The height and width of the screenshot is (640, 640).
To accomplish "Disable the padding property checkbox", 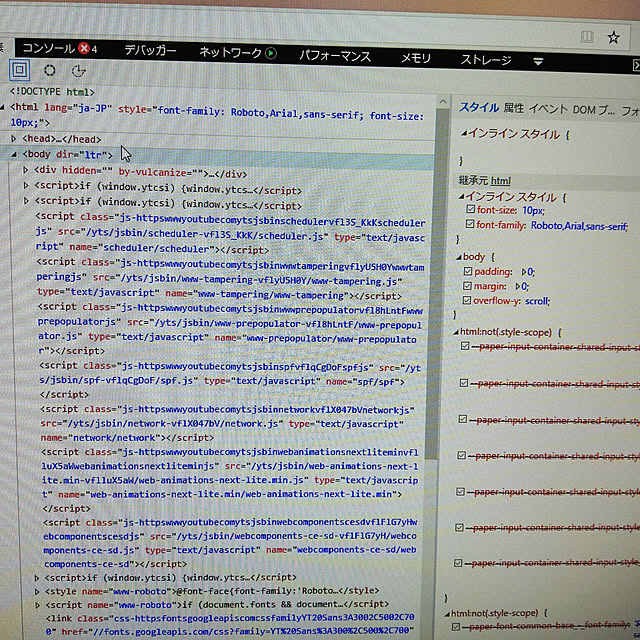I will tap(468, 271).
